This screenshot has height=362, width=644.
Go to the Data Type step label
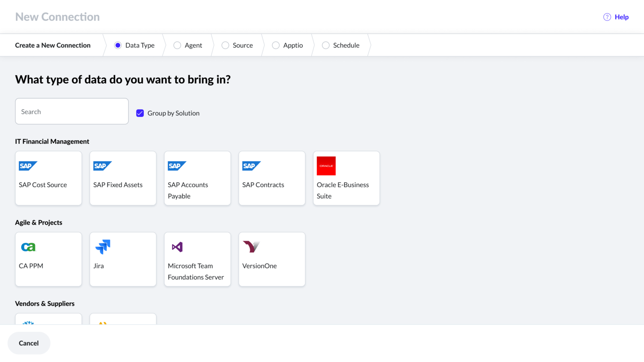pyautogui.click(x=140, y=45)
